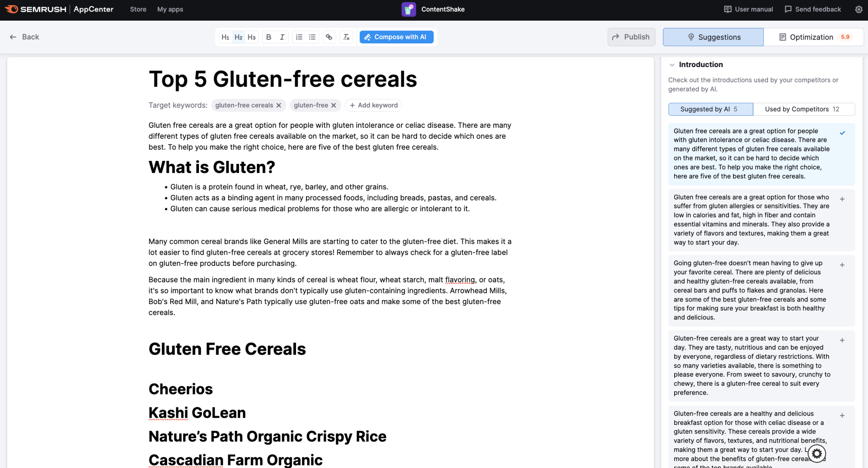This screenshot has width=868, height=468.
Task: Click the Compose with AI button
Action: (397, 36)
